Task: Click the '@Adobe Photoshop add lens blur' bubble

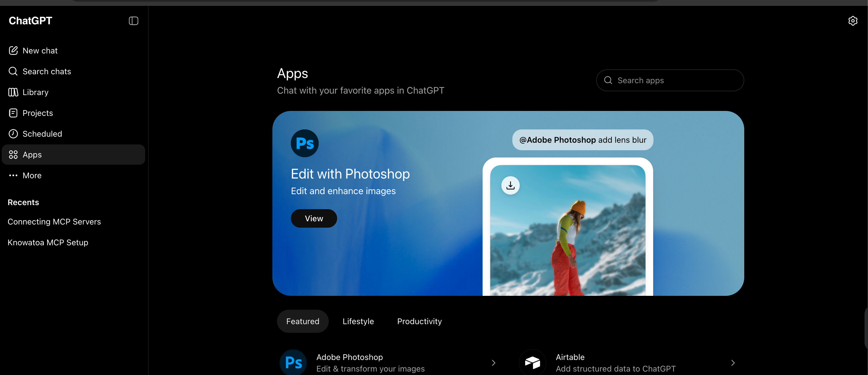Action: (583, 140)
